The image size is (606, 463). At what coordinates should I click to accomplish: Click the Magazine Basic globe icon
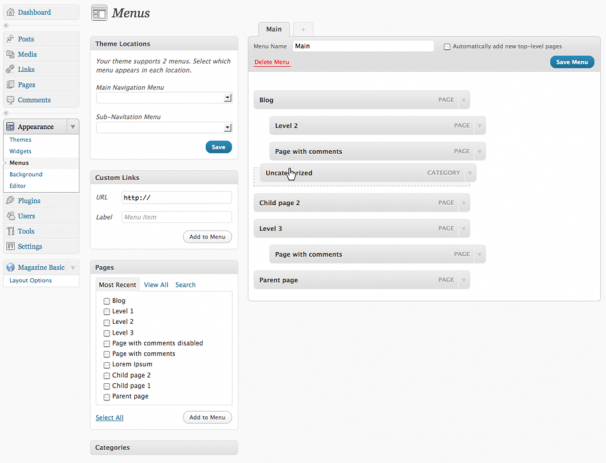pyautogui.click(x=10, y=267)
